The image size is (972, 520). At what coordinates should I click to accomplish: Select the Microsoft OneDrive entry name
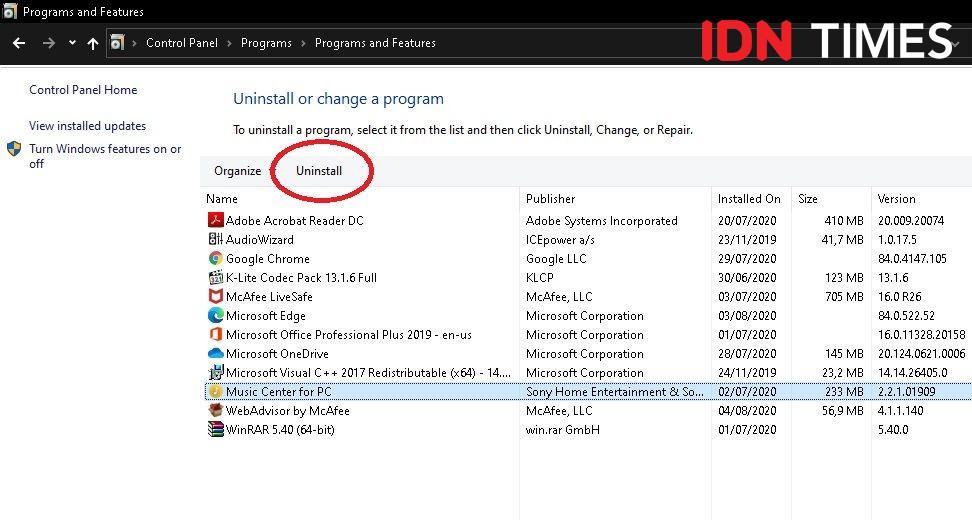tap(277, 354)
